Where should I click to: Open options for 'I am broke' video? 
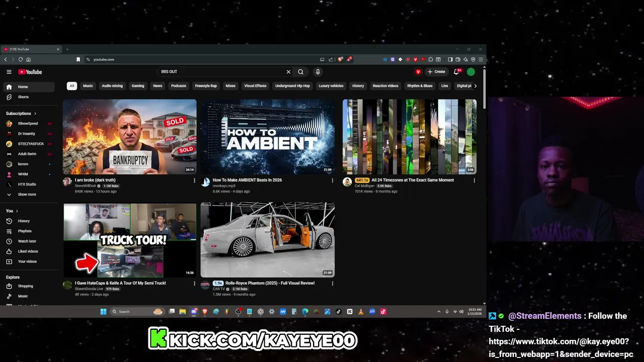194,180
